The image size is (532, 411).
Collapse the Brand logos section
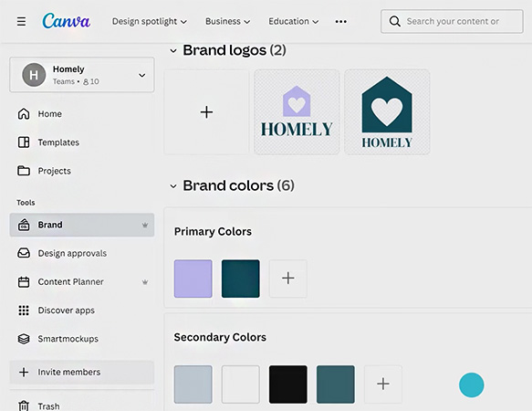click(x=173, y=51)
